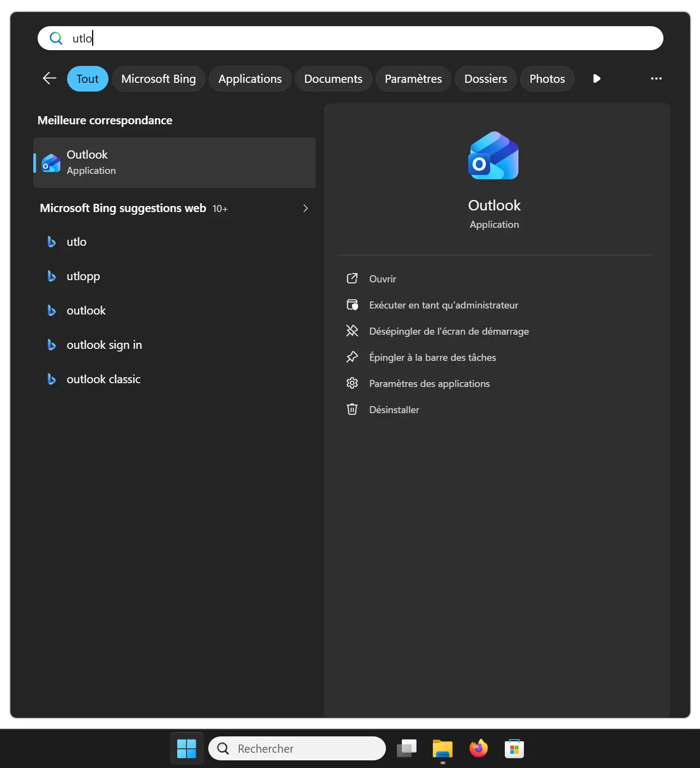The image size is (700, 768).
Task: Click Outlook title in preview pane
Action: point(494,205)
